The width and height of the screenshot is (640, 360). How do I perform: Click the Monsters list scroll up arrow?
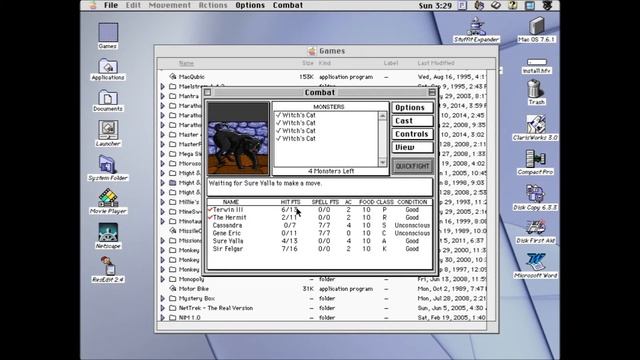[382, 116]
